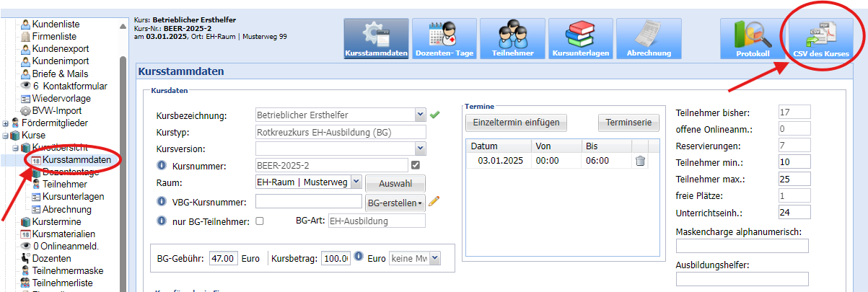Delete the 03.01.2025 appointment with trash icon
Viewport: 868px width, 292px height.
[640, 161]
